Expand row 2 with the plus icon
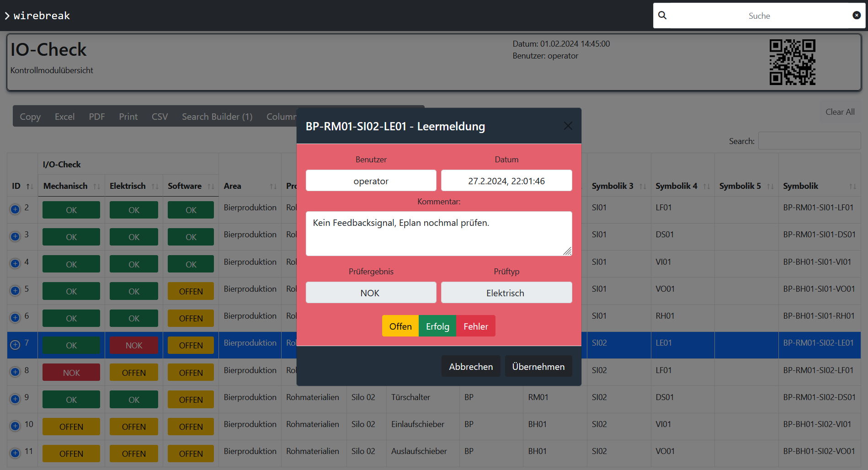The width and height of the screenshot is (868, 470). coord(15,209)
